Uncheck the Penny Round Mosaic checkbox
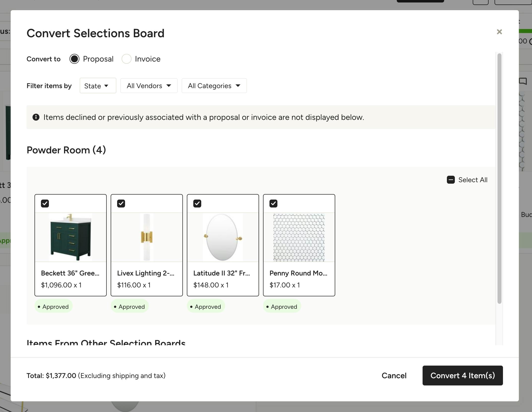This screenshot has width=532, height=412. pyautogui.click(x=273, y=204)
